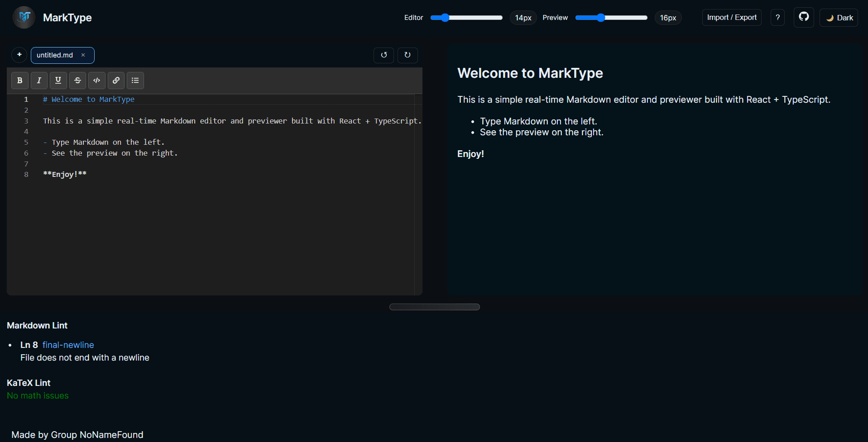Open the help dialog with the question mark
This screenshot has height=442, width=868.
(x=777, y=17)
